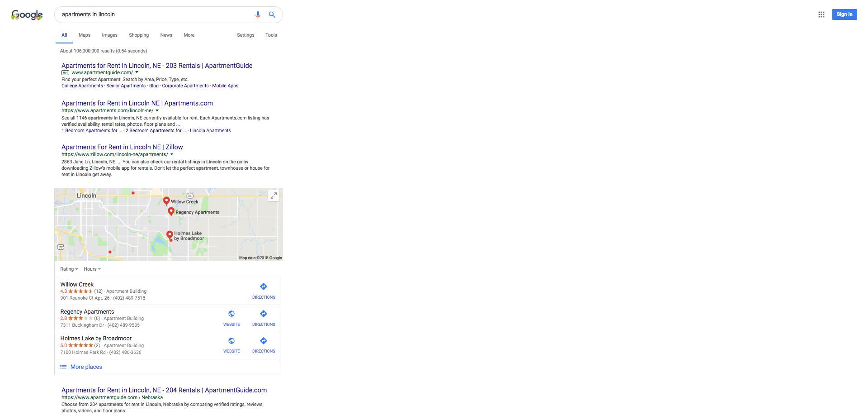868x420 pixels.
Task: Click the address 7311 Buckingham Dr
Action: point(82,325)
